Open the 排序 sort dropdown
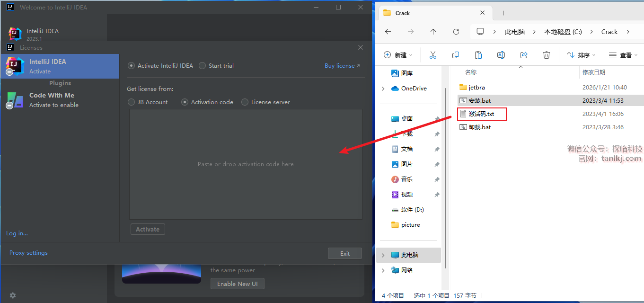The image size is (644, 303). coord(581,55)
